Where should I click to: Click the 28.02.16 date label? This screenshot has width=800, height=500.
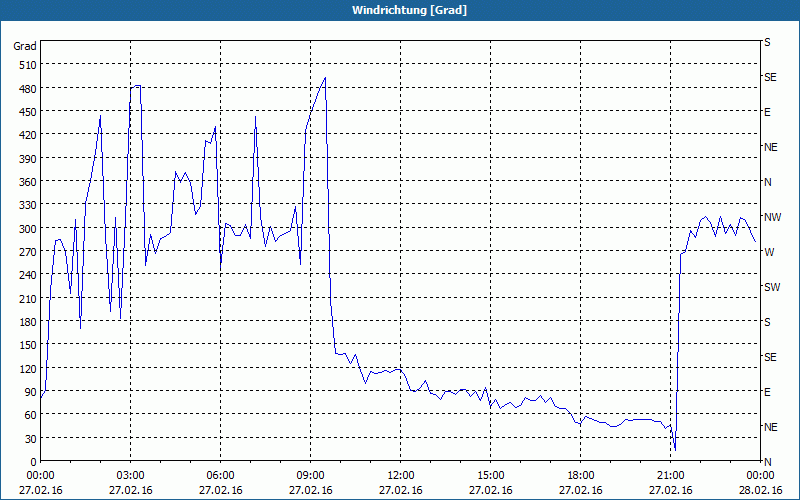pos(760,490)
